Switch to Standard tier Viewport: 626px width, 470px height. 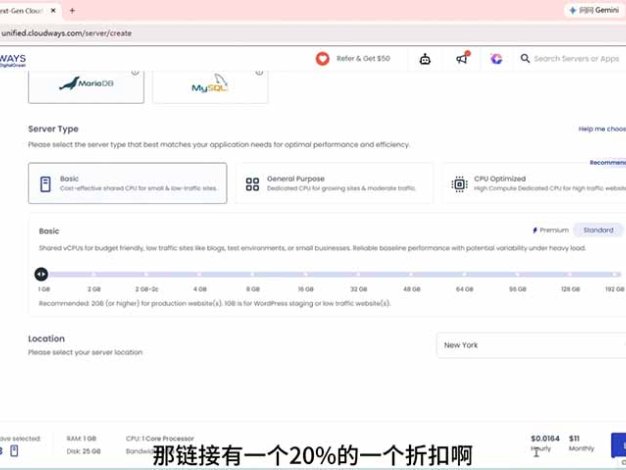click(598, 230)
